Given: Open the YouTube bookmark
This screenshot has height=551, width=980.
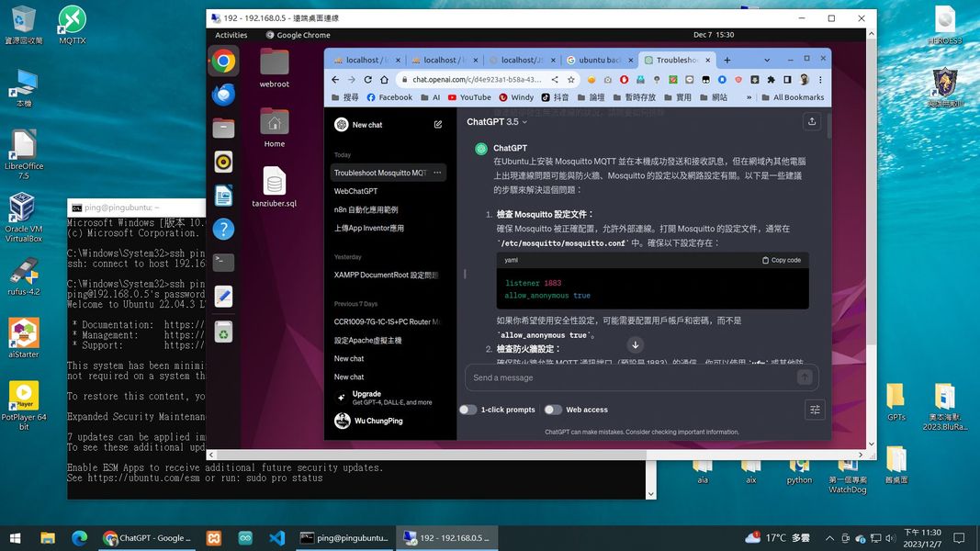Looking at the screenshot, I should pos(468,97).
